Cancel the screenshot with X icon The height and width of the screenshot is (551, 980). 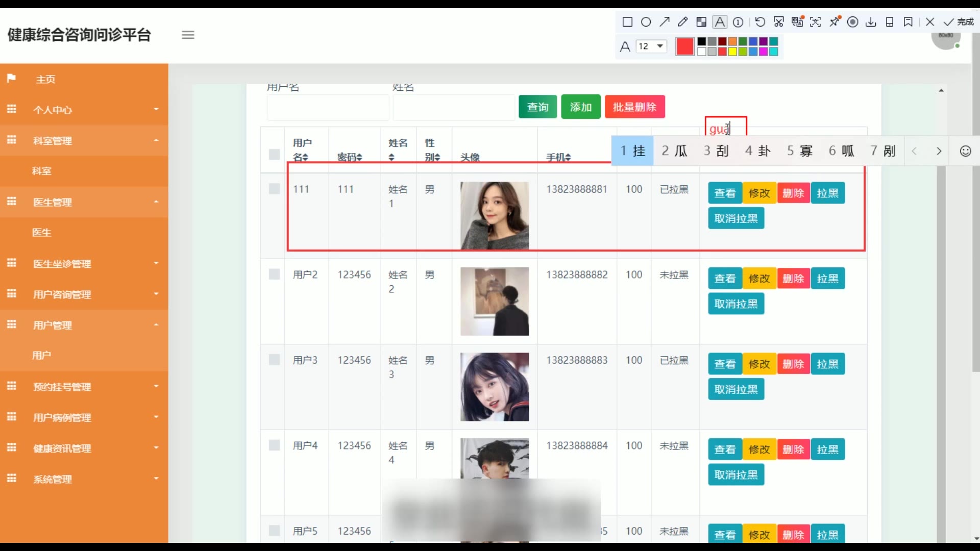point(930,22)
